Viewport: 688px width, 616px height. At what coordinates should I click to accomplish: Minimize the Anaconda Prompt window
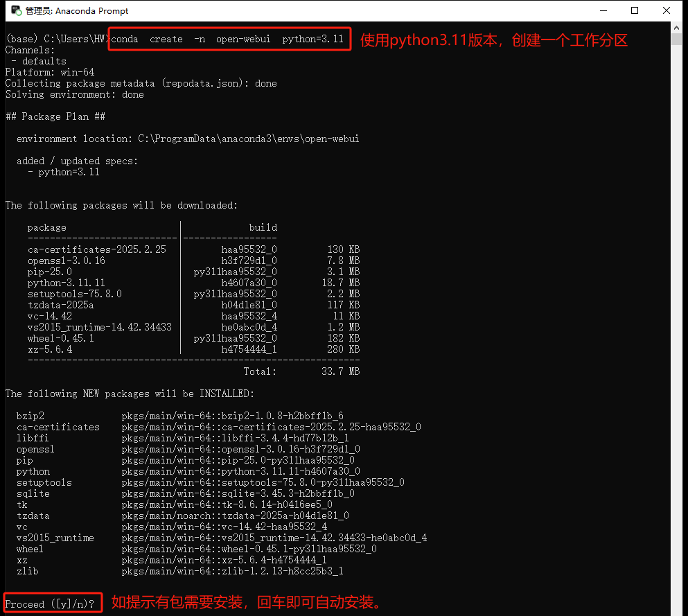(x=603, y=10)
